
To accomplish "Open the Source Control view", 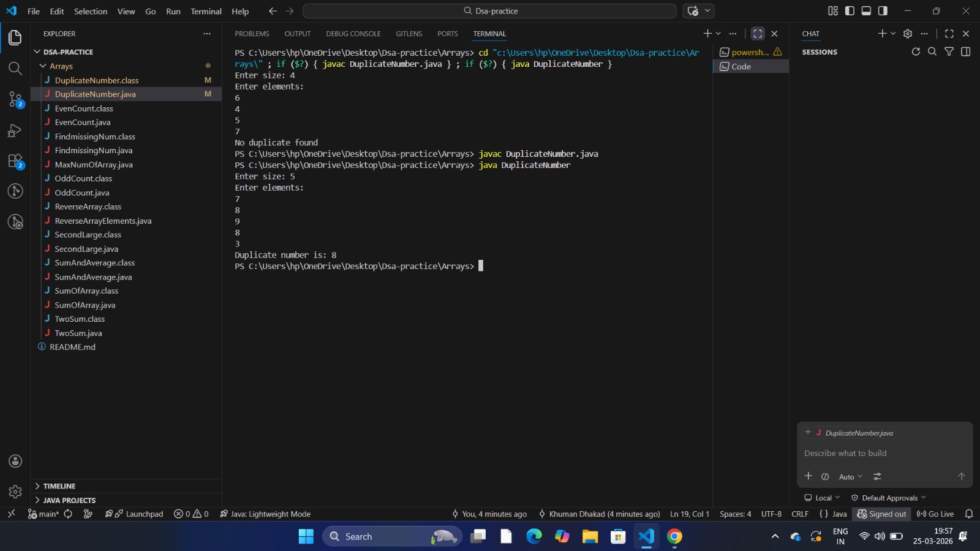I will [15, 99].
